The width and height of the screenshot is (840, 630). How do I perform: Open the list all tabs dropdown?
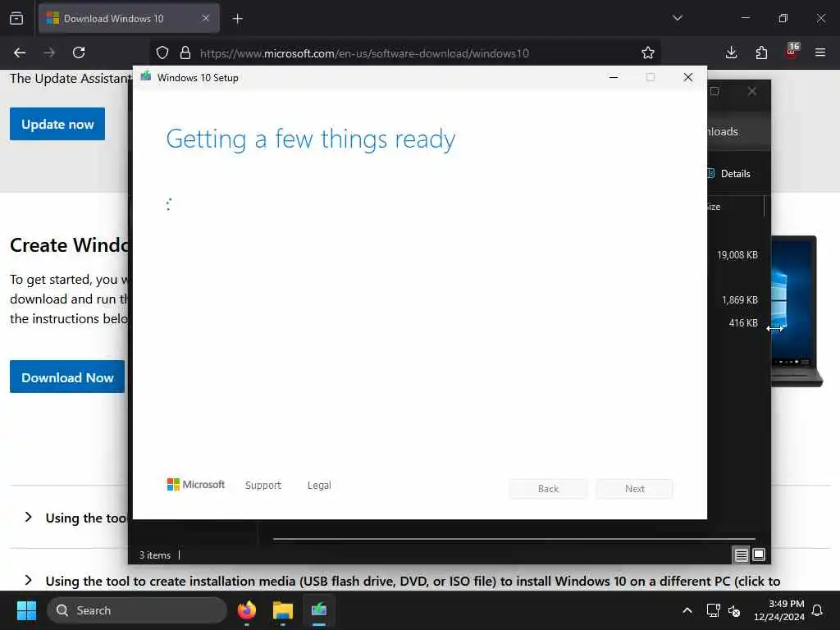677,18
